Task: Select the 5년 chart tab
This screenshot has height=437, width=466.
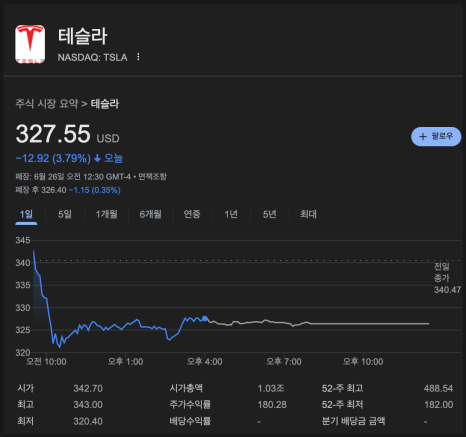Action: (270, 214)
